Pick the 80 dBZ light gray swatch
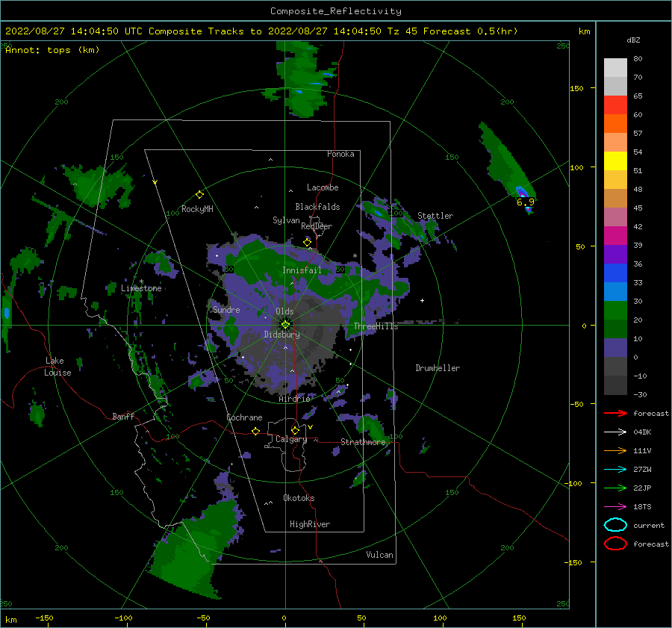The image size is (672, 628). coord(615,68)
